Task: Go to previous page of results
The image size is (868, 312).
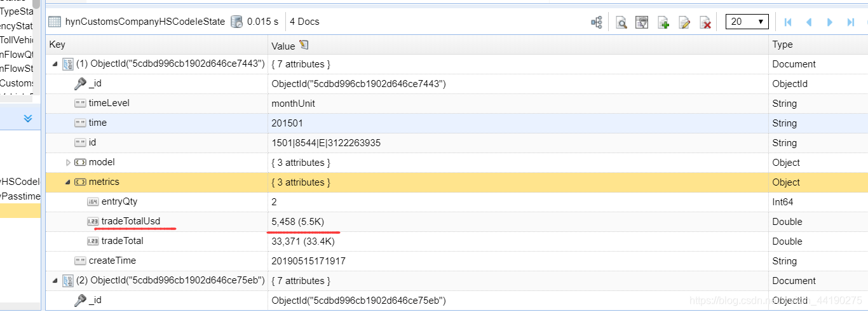Action: click(809, 22)
